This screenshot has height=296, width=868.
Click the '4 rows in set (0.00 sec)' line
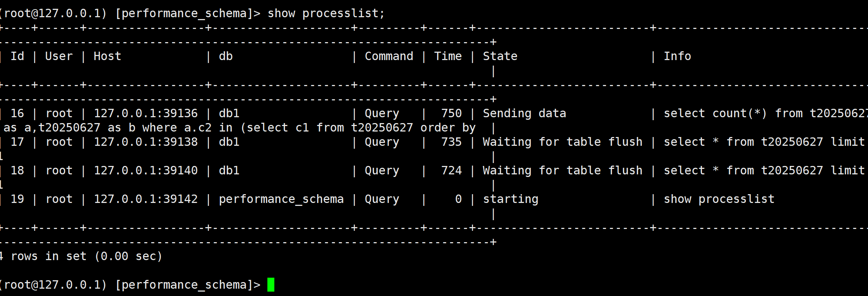point(81,256)
